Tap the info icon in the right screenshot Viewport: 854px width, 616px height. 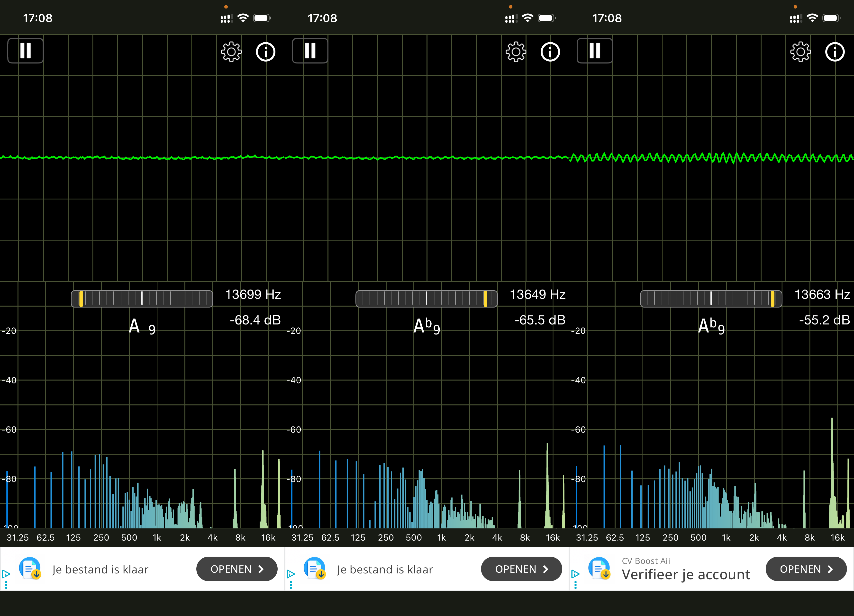835,52
